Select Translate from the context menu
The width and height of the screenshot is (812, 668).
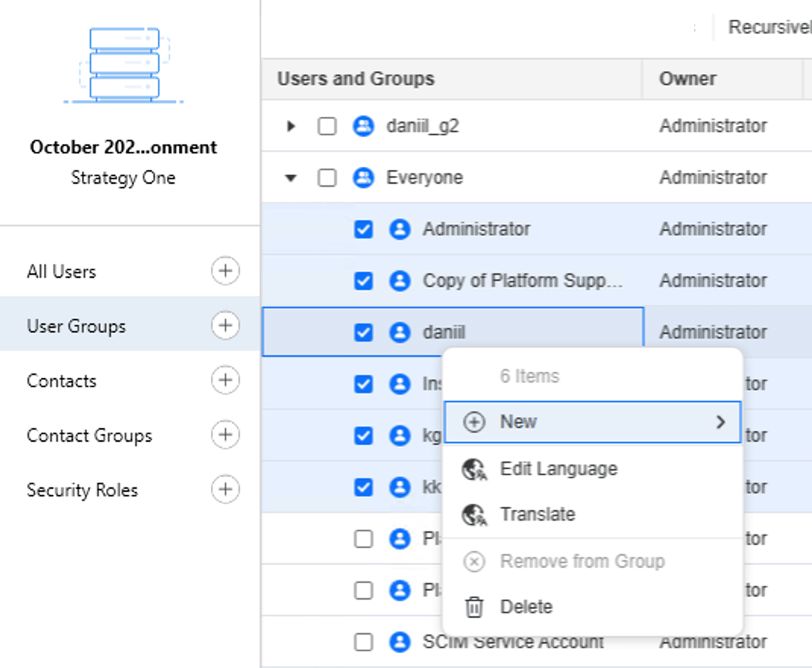pos(538,514)
